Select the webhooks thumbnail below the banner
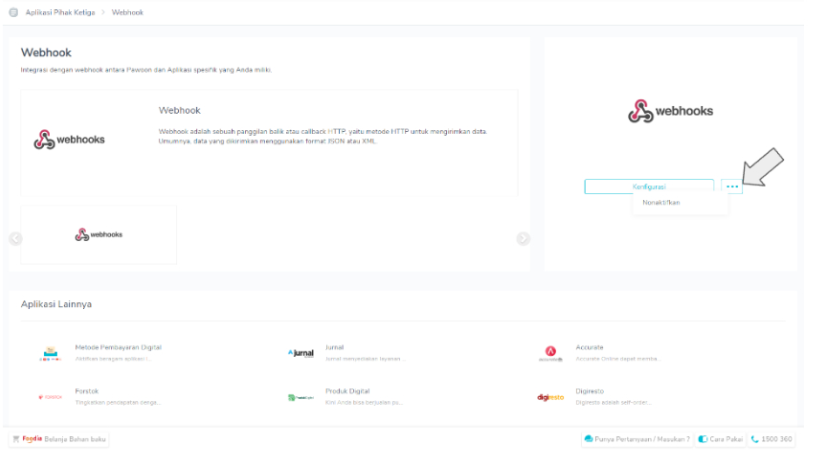The width and height of the screenshot is (814, 450). tap(99, 235)
